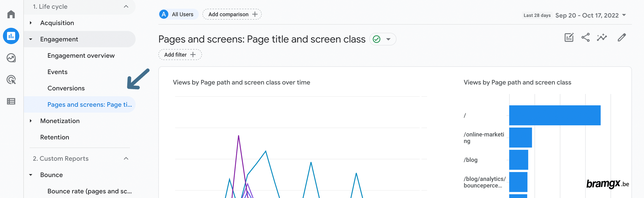Click the Add comparison button
Viewport: 644px width, 198px height.
coord(232,14)
